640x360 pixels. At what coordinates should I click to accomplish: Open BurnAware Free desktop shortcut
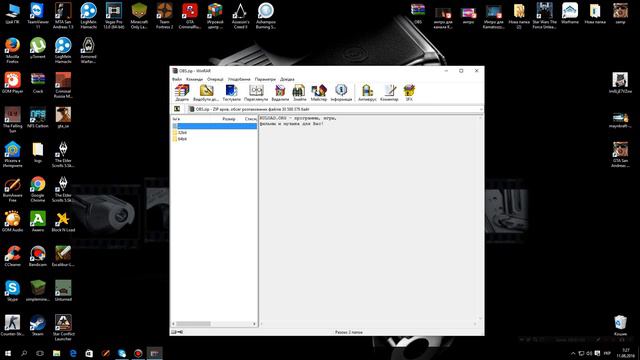coord(12,189)
